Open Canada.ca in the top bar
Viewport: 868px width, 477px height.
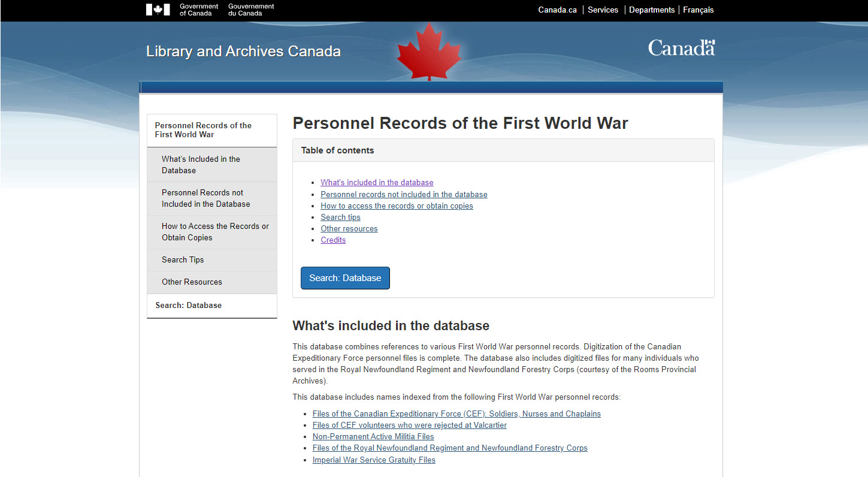557,10
